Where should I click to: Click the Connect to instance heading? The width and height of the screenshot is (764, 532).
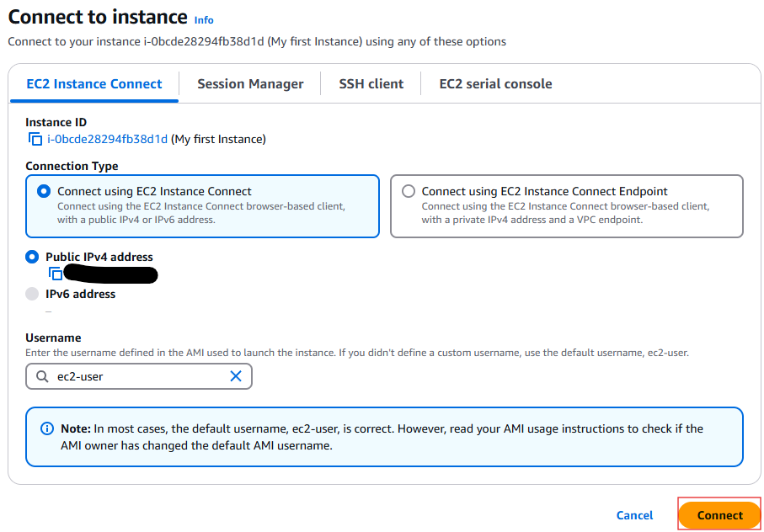(98, 17)
